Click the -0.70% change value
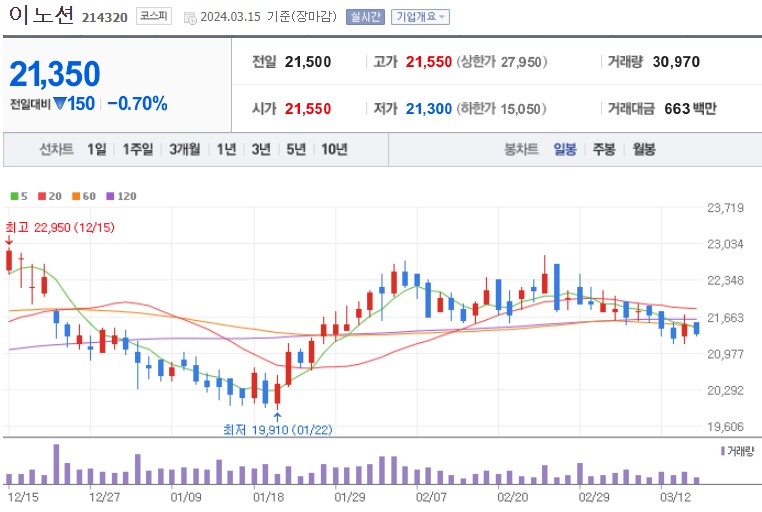The width and height of the screenshot is (762, 512). click(138, 103)
